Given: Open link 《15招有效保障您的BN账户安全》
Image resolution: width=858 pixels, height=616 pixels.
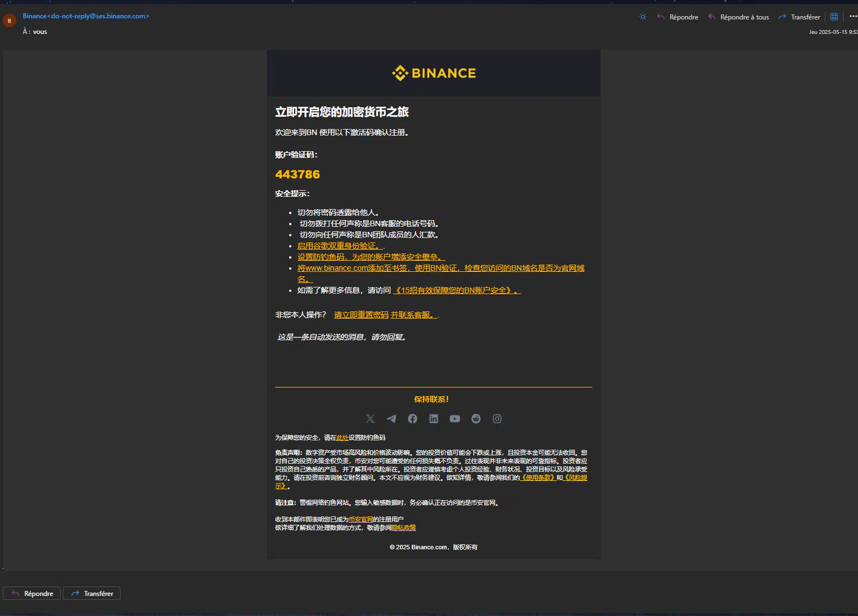Looking at the screenshot, I should (457, 290).
